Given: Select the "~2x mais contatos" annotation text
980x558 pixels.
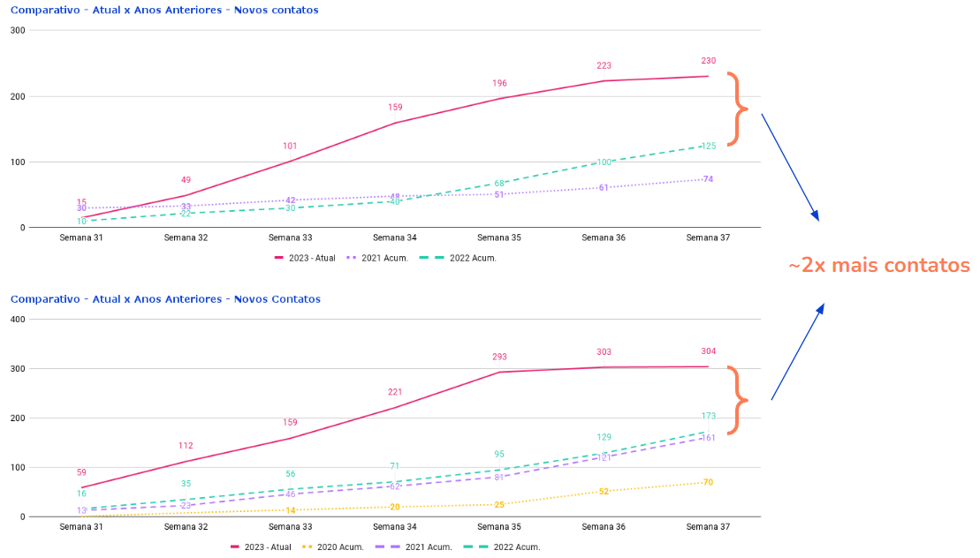Looking at the screenshot, I should [x=878, y=266].
